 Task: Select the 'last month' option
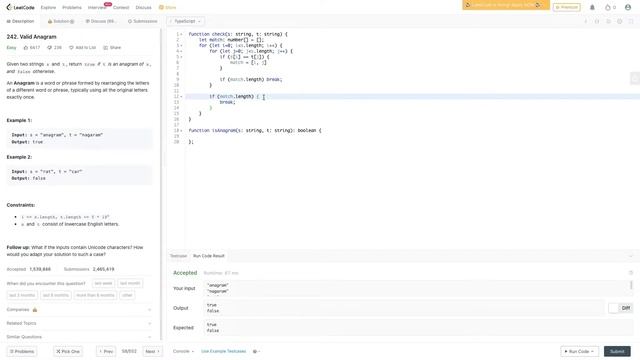pyautogui.click(x=130, y=283)
